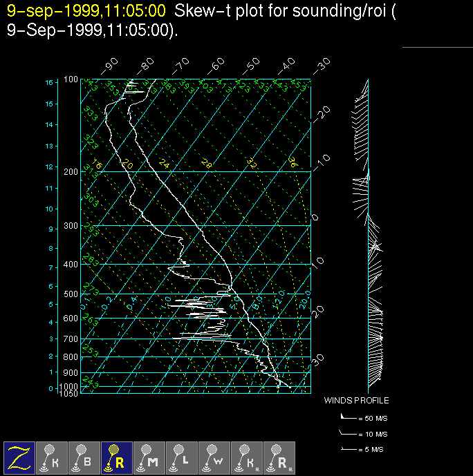The image size is (473, 476).
Task: Click the 10 M/S wind barb legend entry
Action: 364,434
